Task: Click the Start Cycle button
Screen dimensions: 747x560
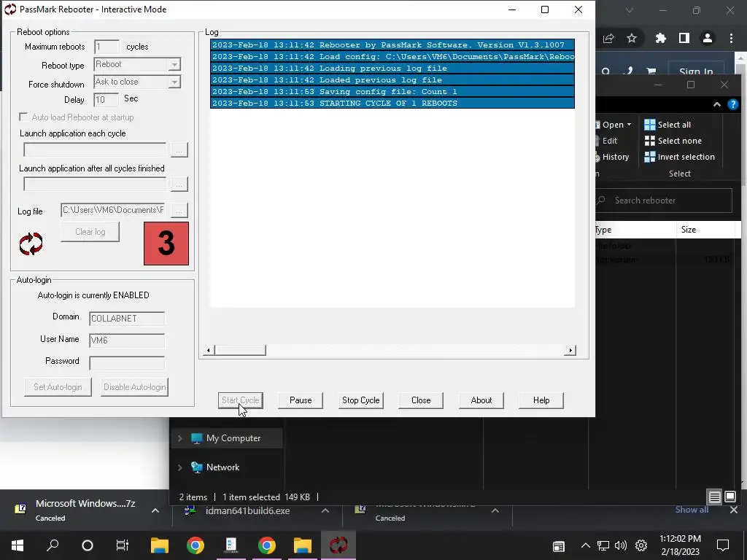Action: click(241, 400)
